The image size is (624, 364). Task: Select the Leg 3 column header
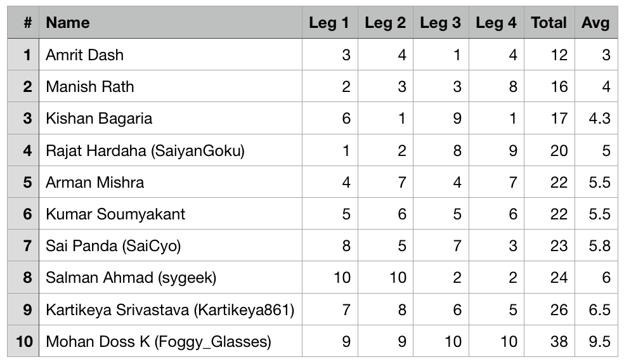[440, 23]
